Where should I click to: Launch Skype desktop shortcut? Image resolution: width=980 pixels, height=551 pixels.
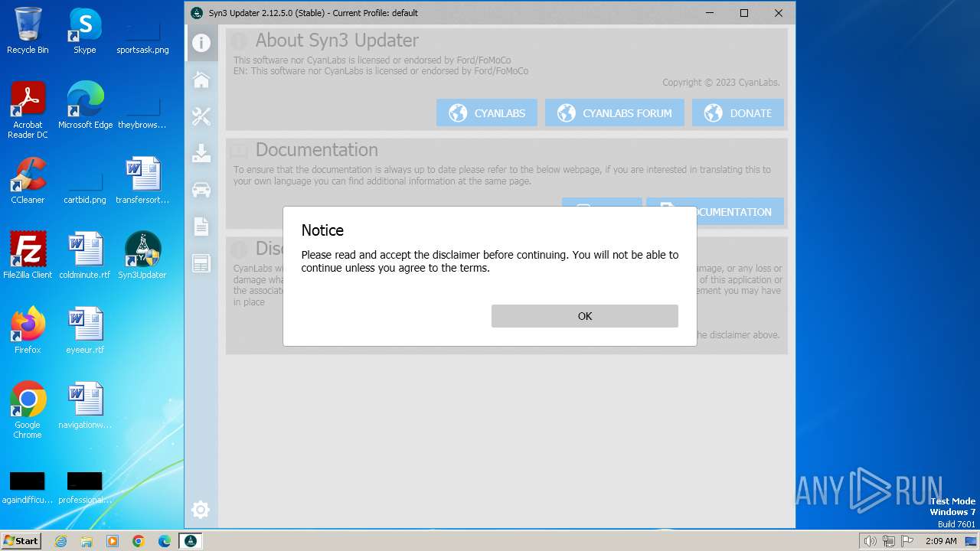tap(85, 31)
